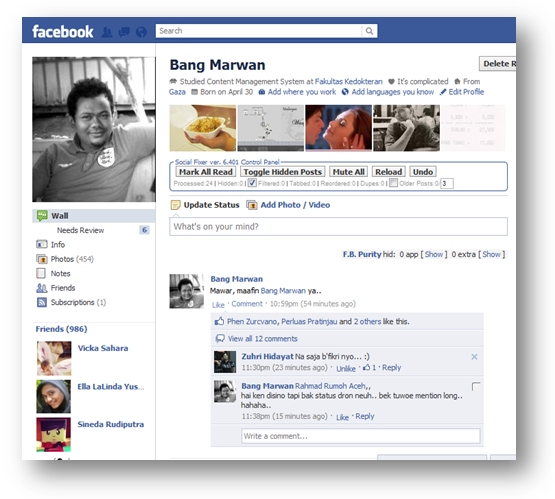Open Needs Review section
Screen dimensions: 555x499
[x=80, y=230]
